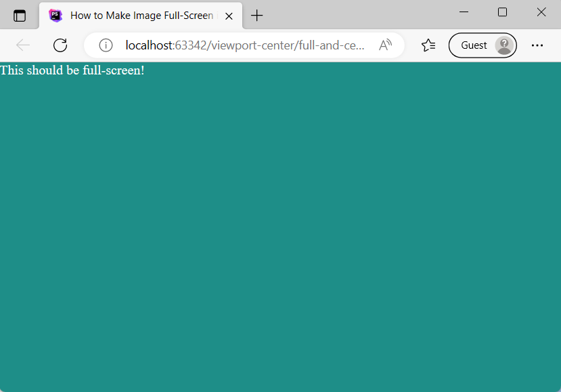Click the teal page background
Screen dimensions: 561x392
click(x=280, y=237)
